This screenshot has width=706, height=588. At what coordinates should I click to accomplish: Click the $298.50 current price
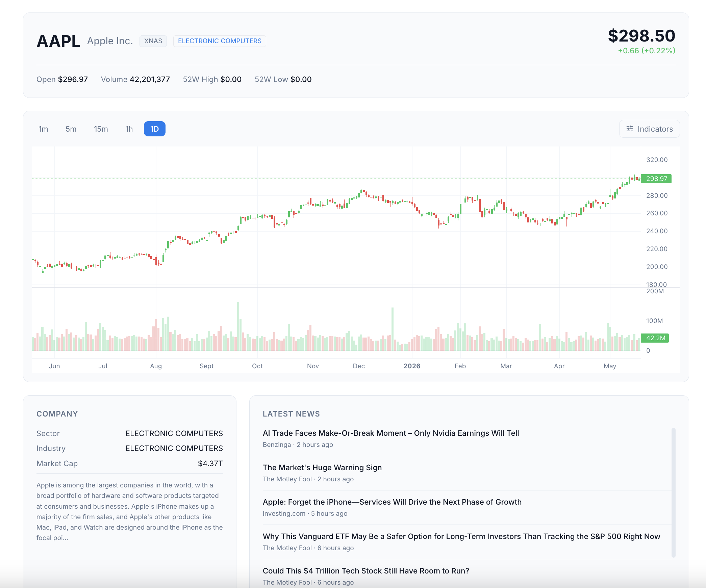point(641,36)
